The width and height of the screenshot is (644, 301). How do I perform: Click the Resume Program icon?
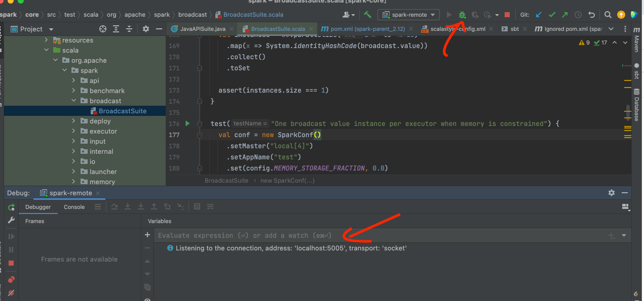[11, 237]
